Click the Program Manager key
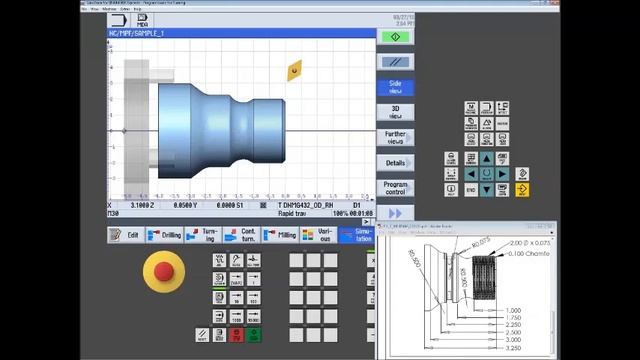 click(471, 124)
